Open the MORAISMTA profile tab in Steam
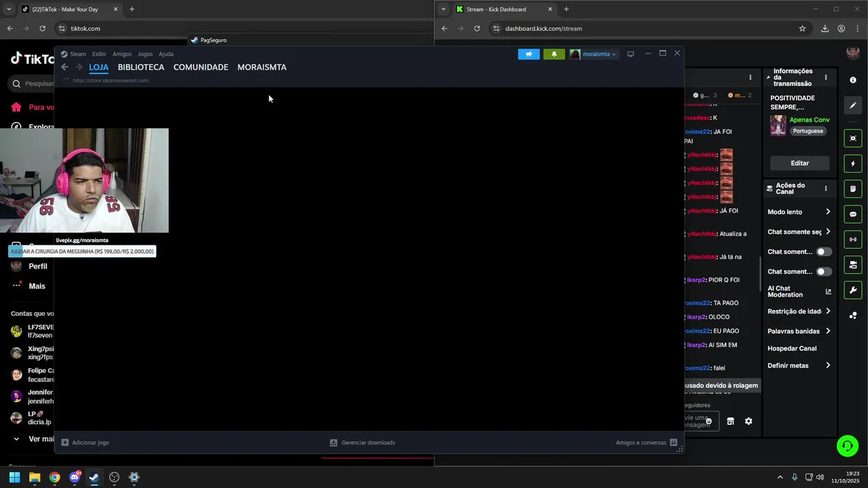This screenshot has width=868, height=488. 262,67
